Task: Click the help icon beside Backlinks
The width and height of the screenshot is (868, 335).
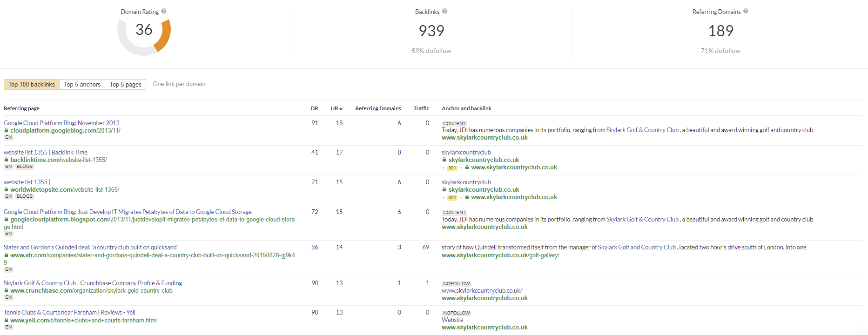Action: [x=444, y=11]
